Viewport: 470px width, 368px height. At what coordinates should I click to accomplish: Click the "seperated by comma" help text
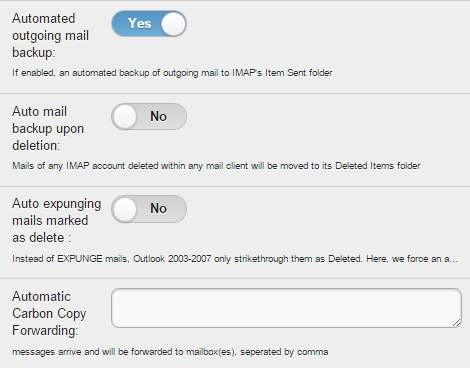pos(284,352)
